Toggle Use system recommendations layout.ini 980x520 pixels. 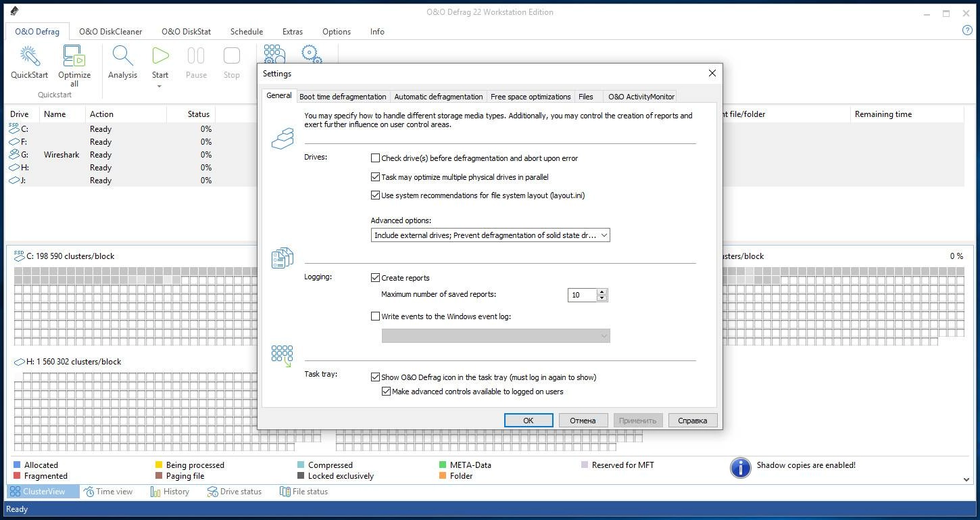tap(375, 195)
